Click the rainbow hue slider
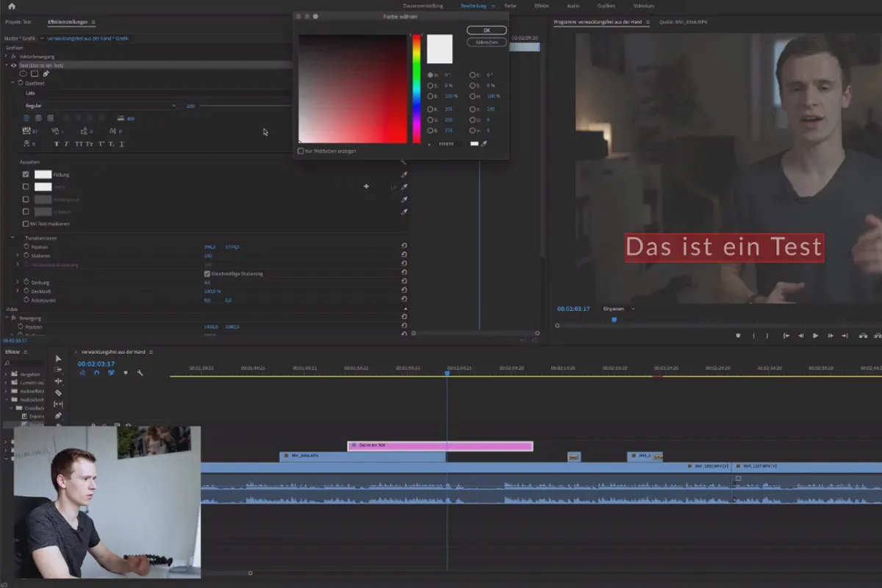Screen dimensions: 882x588 pos(416,88)
